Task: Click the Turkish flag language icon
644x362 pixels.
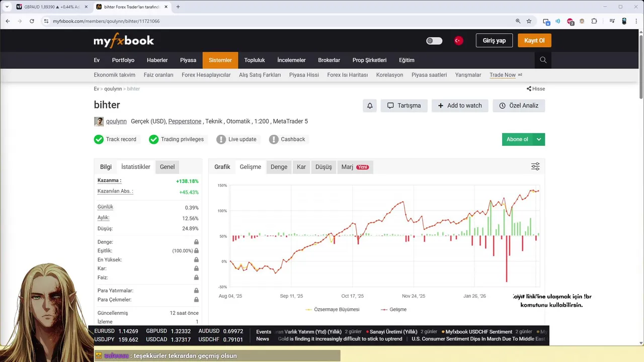Action: click(x=458, y=41)
